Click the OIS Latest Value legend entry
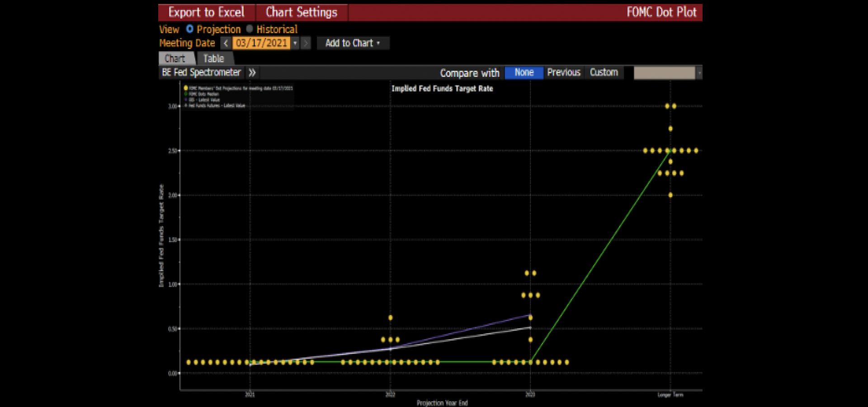 click(x=202, y=100)
